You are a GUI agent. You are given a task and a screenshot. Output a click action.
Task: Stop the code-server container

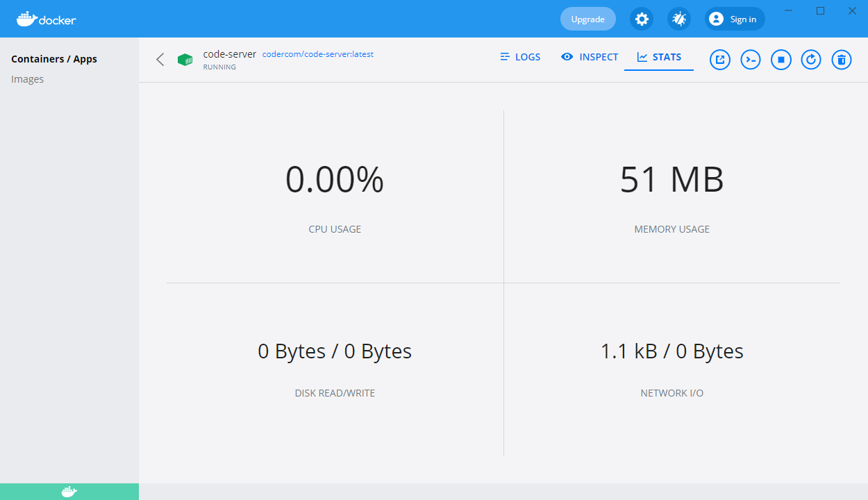781,60
